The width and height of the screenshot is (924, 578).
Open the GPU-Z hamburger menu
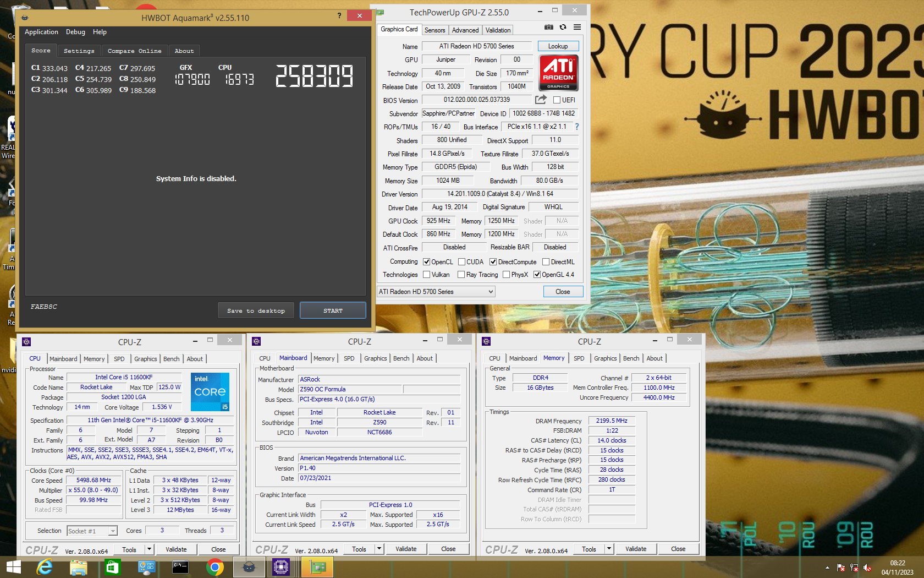coord(577,27)
